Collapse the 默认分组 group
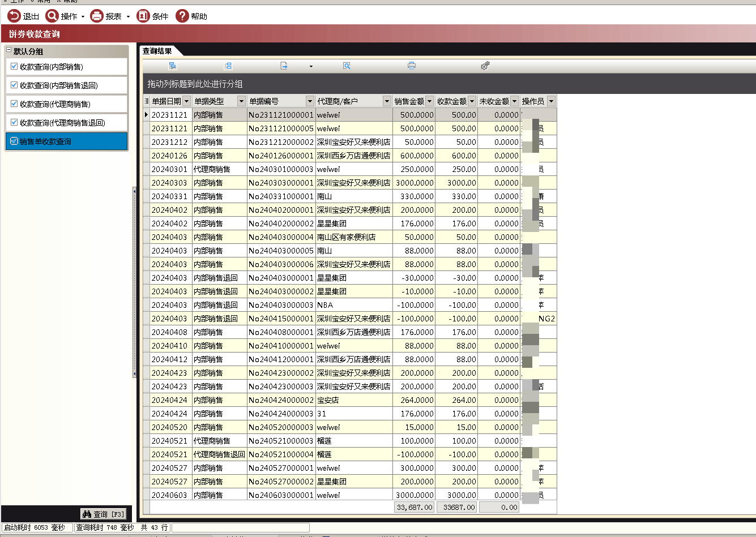 coord(9,51)
